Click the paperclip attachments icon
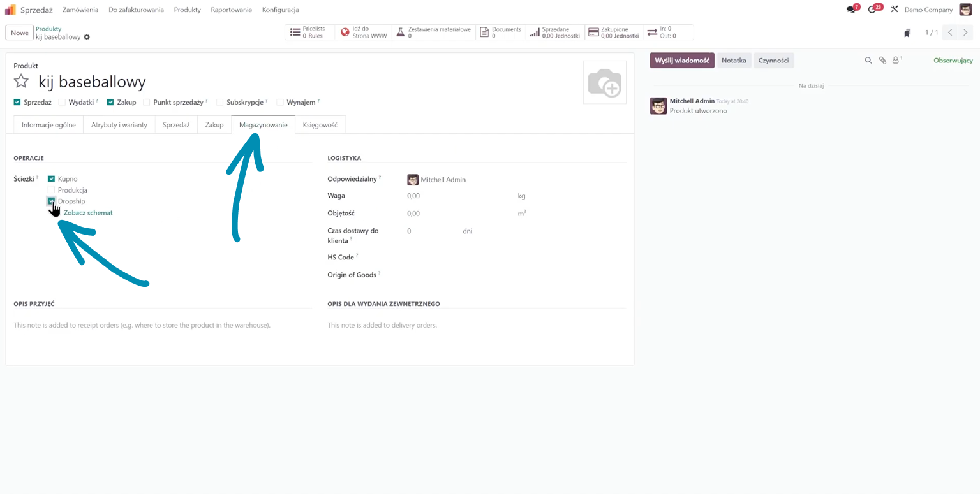 coord(882,61)
